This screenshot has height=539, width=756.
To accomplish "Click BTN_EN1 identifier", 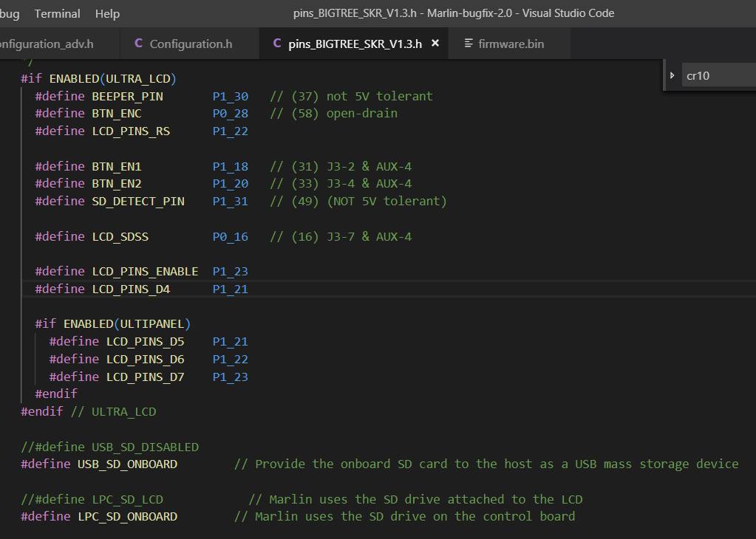I will 117,167.
